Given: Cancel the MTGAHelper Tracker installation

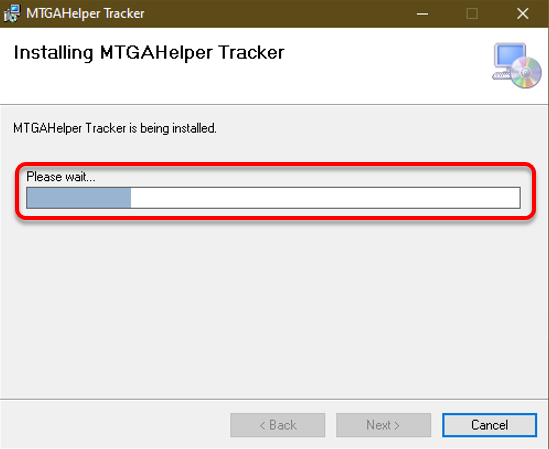Looking at the screenshot, I should pos(489,425).
